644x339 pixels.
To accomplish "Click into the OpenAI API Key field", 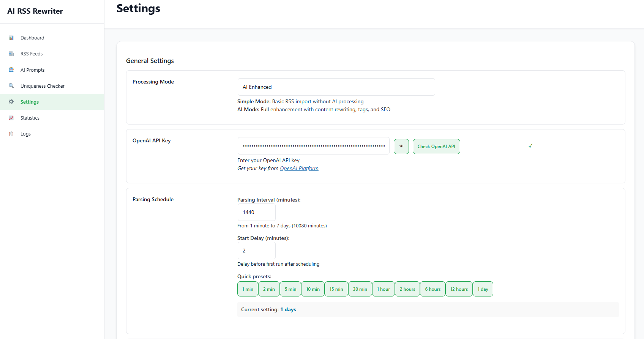I will click(313, 146).
